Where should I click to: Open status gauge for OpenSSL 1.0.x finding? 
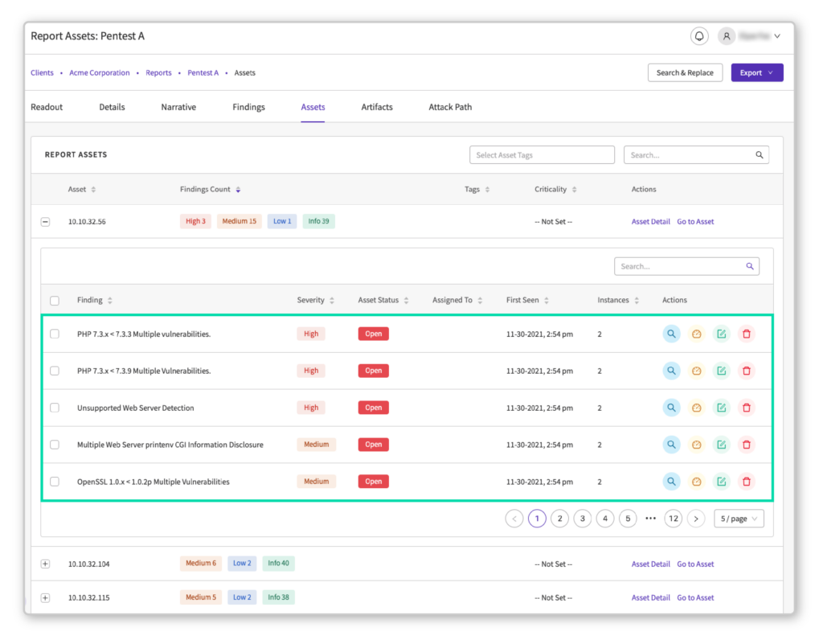click(696, 482)
